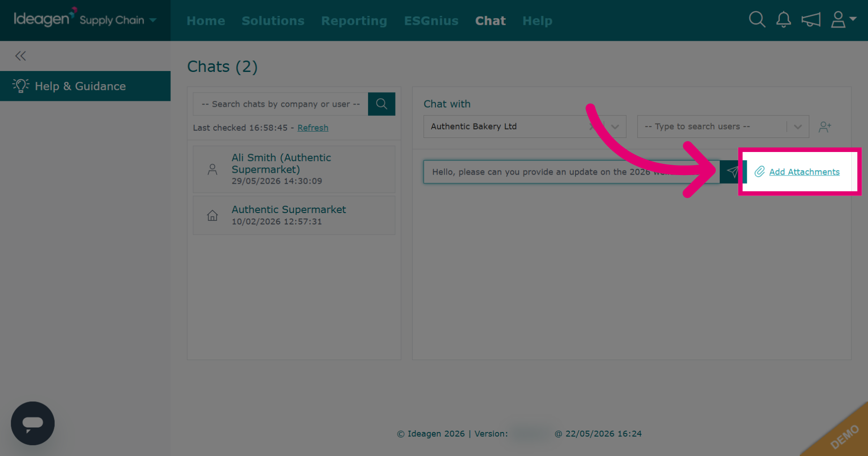The width and height of the screenshot is (868, 456).
Task: Click the chat search button
Action: coord(382,104)
